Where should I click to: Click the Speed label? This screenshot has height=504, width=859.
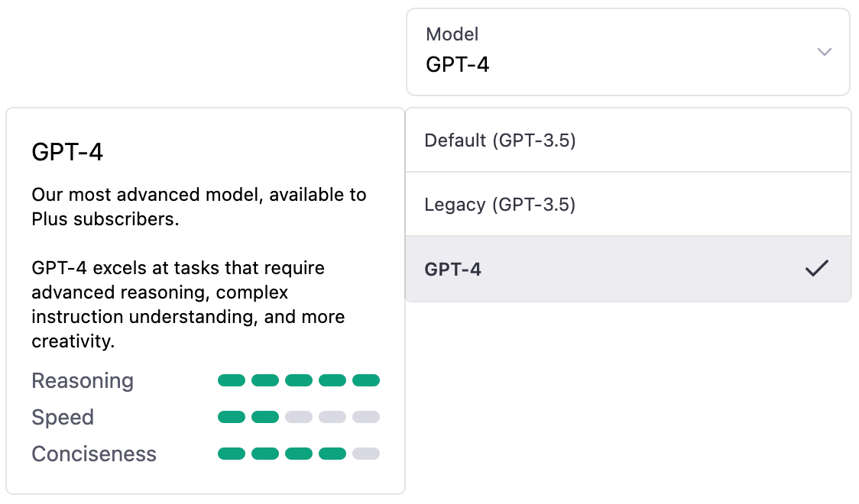tap(63, 417)
